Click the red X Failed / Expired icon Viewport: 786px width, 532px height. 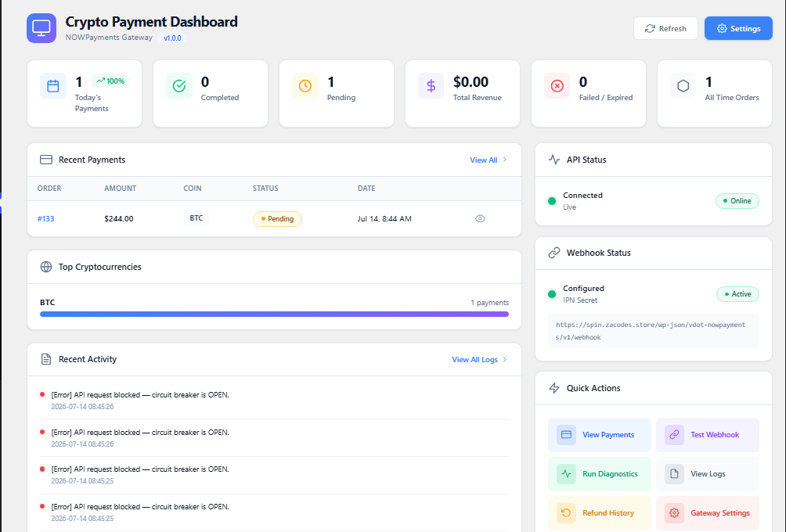[x=557, y=85]
